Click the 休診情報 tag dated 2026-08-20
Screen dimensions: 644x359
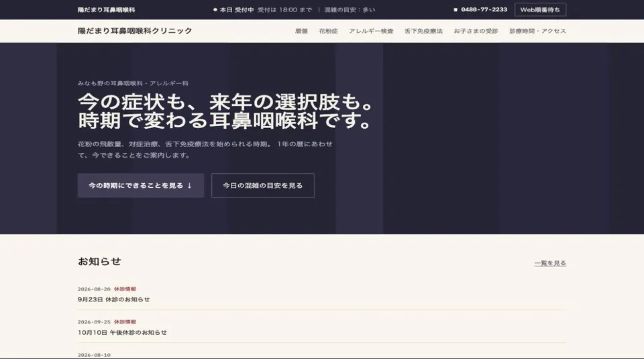coord(125,289)
